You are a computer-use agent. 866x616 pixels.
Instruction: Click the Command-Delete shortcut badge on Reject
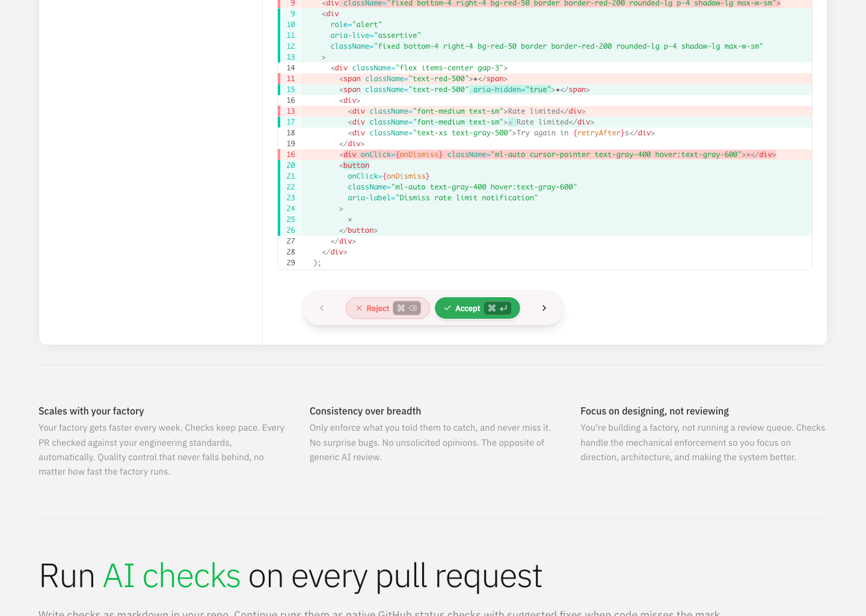tap(407, 308)
